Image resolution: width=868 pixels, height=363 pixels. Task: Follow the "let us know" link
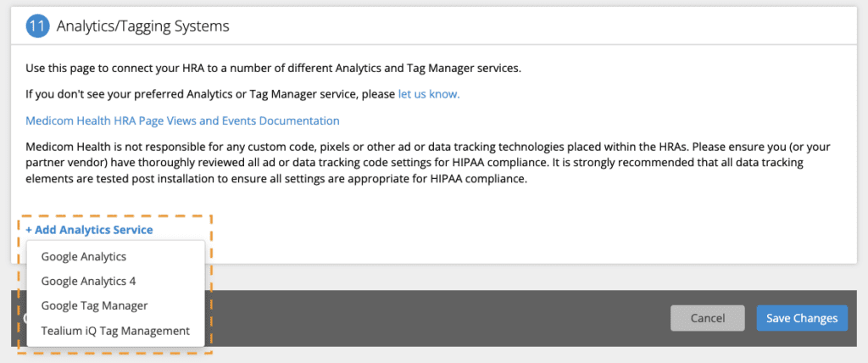(429, 94)
